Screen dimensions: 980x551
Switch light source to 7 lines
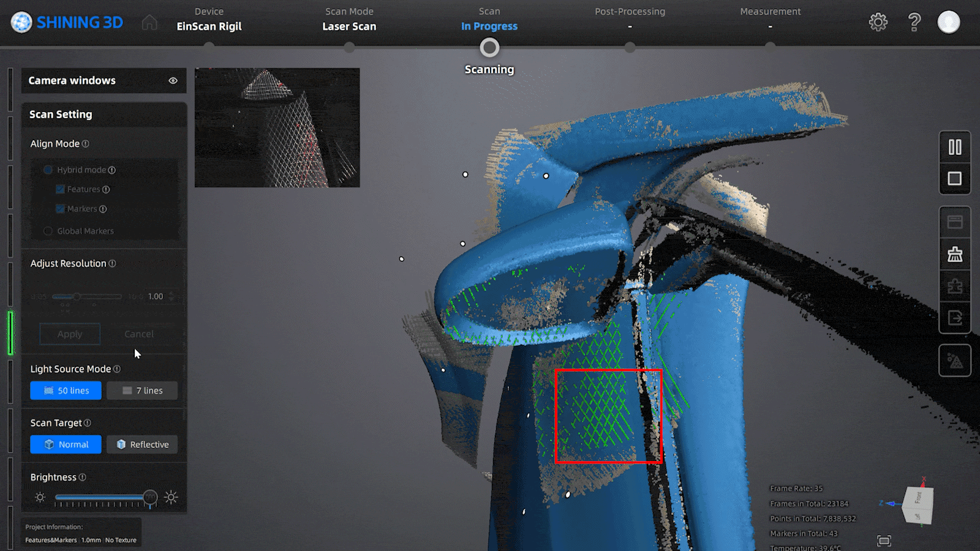(142, 391)
